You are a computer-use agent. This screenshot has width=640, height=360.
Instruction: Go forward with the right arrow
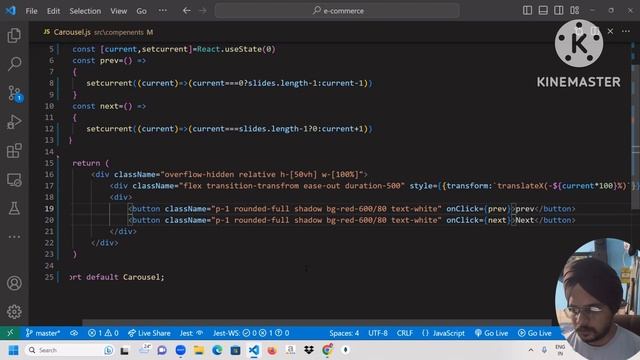203,11
